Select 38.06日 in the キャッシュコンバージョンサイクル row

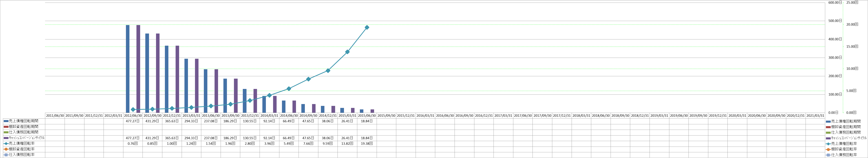pyautogui.click(x=328, y=138)
